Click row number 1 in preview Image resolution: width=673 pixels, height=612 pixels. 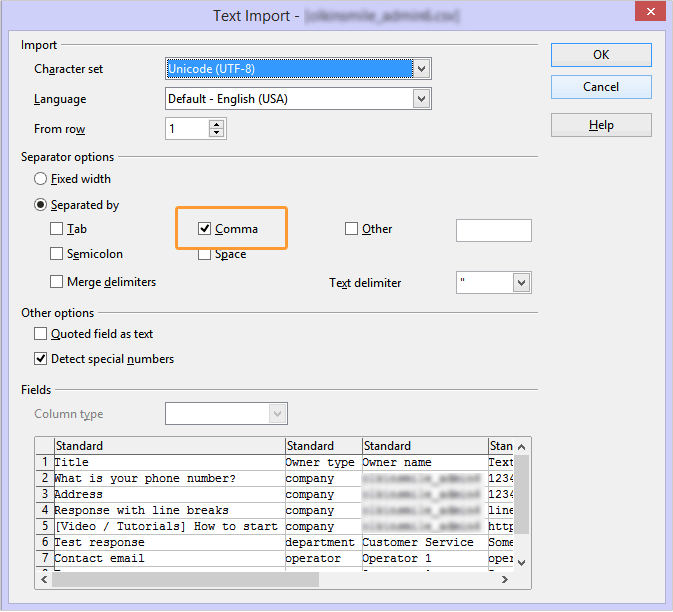click(x=45, y=462)
